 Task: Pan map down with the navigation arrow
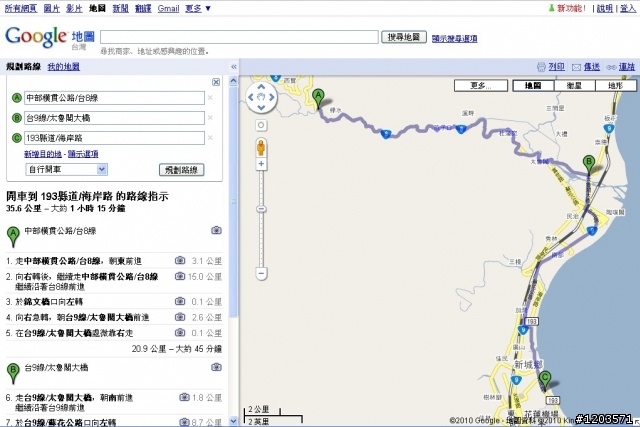[x=261, y=107]
